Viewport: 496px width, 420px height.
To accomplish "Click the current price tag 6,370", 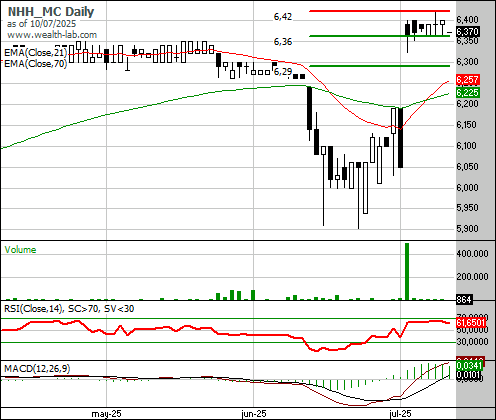I will click(468, 32).
